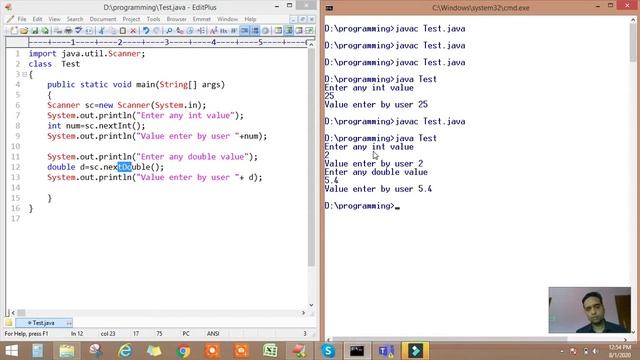The height and width of the screenshot is (360, 640).
Task: Click the Find magnifier icon
Action: pos(169,31)
